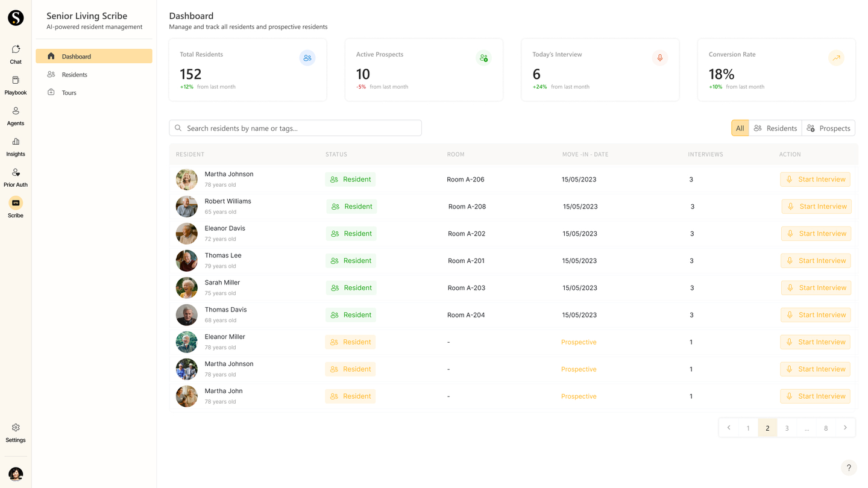
Task: Open user profile avatar at bottom left
Action: tap(16, 474)
